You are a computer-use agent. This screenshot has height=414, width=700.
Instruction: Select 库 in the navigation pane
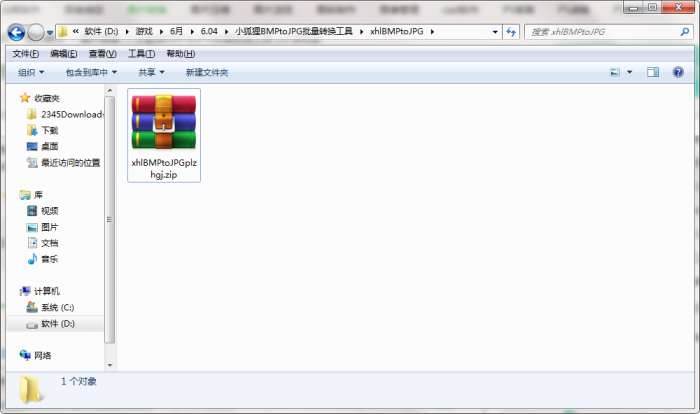[x=38, y=195]
